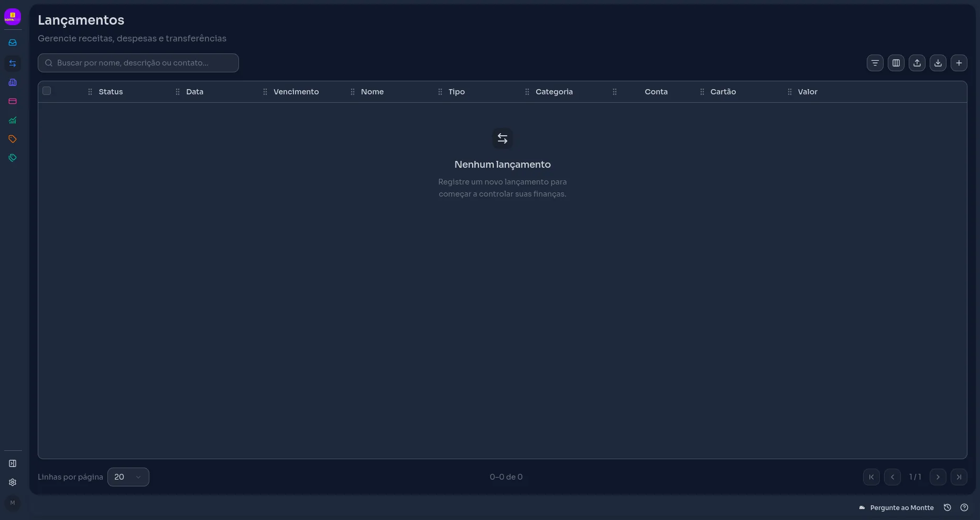Viewport: 980px width, 520px height.
Task: Click the Nenhum lançamento empty state text
Action: [x=503, y=165]
